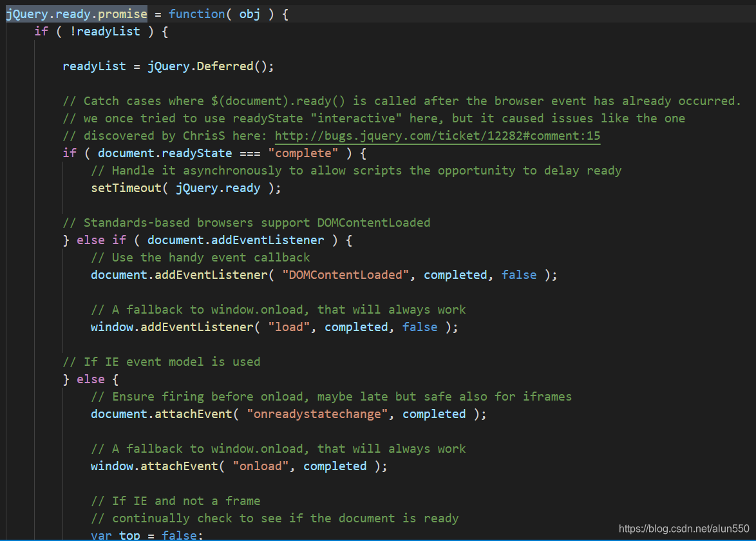Click the "document.readyState" expression

[x=165, y=153]
